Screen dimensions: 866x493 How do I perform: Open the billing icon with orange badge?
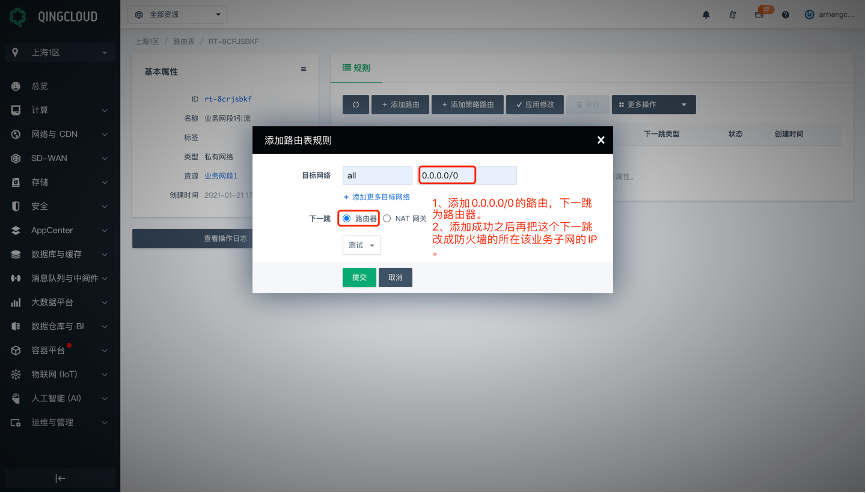point(759,14)
